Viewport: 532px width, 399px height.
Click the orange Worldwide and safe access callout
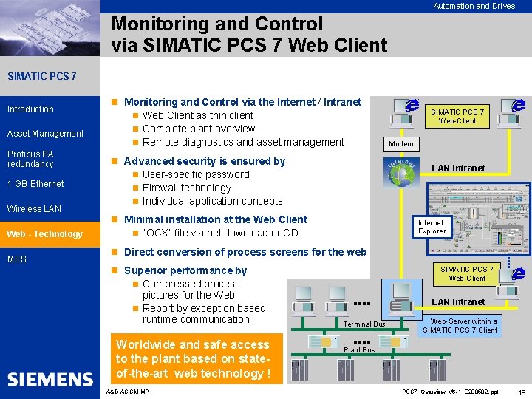point(197,358)
